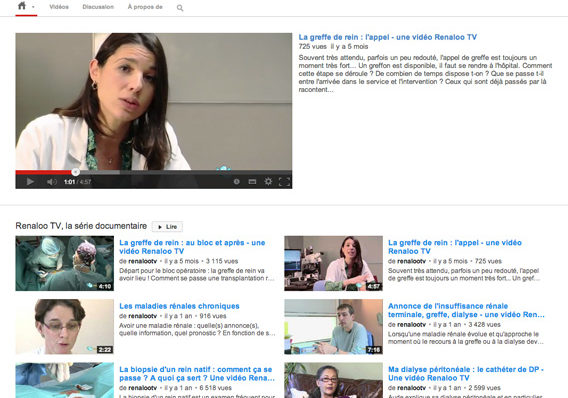Click the watch later clock icon

(237, 181)
